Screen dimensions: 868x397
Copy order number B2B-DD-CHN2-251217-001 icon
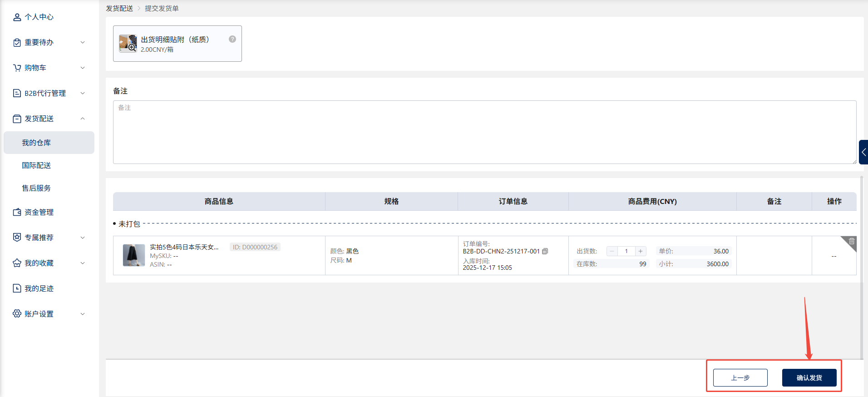(545, 251)
